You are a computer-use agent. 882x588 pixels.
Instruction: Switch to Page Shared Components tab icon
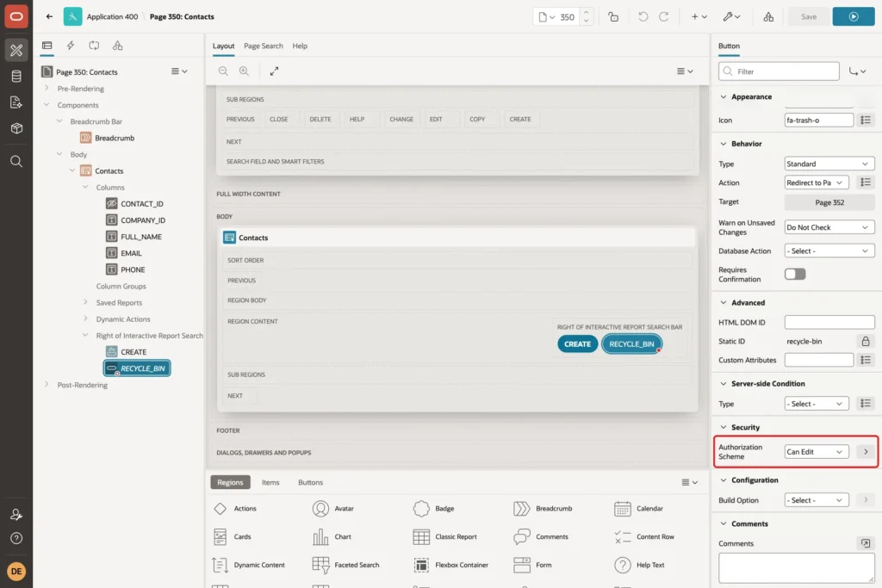[117, 46]
